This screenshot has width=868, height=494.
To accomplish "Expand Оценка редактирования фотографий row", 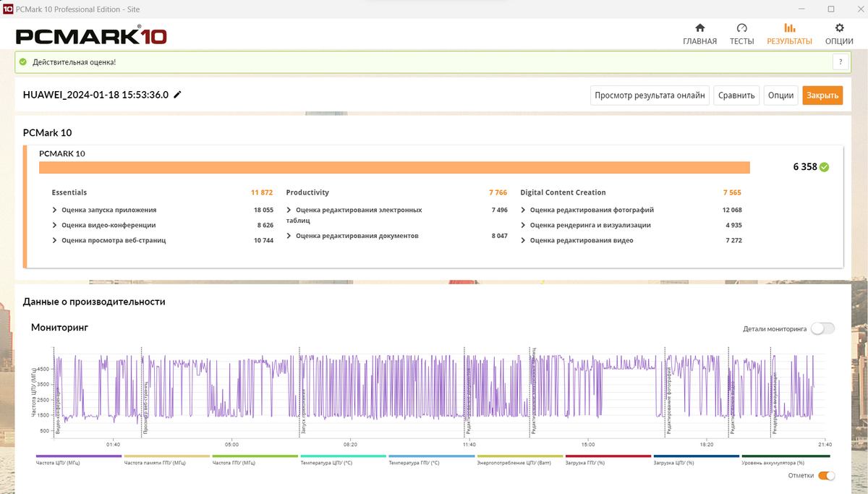I will 631,210.
